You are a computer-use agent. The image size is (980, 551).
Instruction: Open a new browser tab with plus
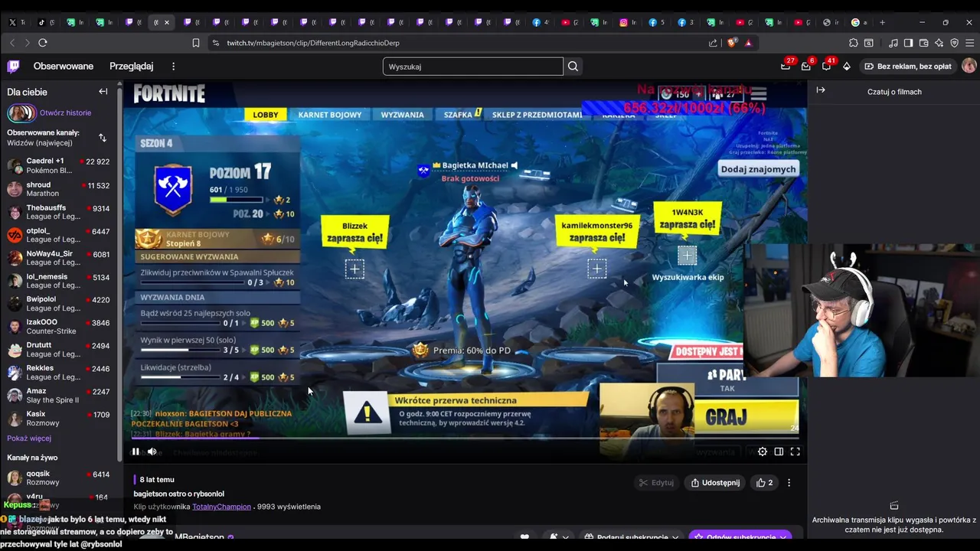coord(882,22)
